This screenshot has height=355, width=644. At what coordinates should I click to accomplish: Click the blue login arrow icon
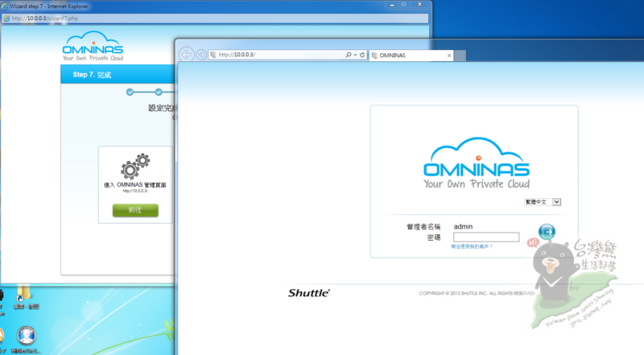pyautogui.click(x=547, y=232)
